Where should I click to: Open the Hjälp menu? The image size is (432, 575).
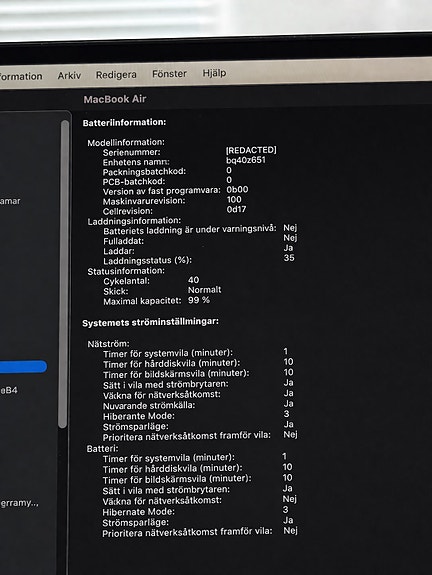pos(214,73)
